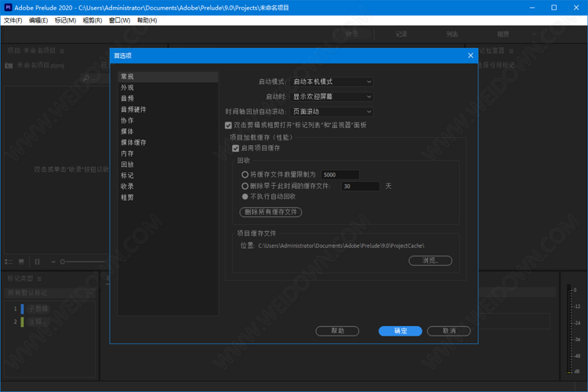Click the Prelude app icon in title bar
The height and width of the screenshot is (392, 588).
pos(8,8)
